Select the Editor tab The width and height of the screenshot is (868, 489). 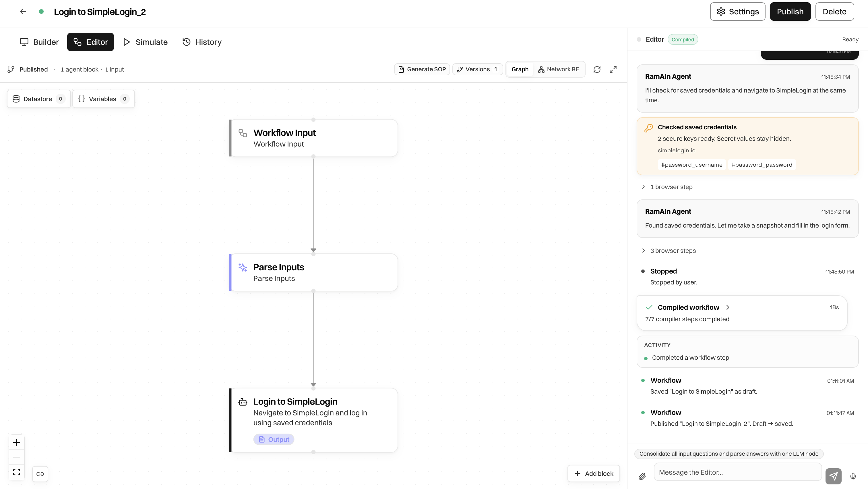[x=90, y=42]
